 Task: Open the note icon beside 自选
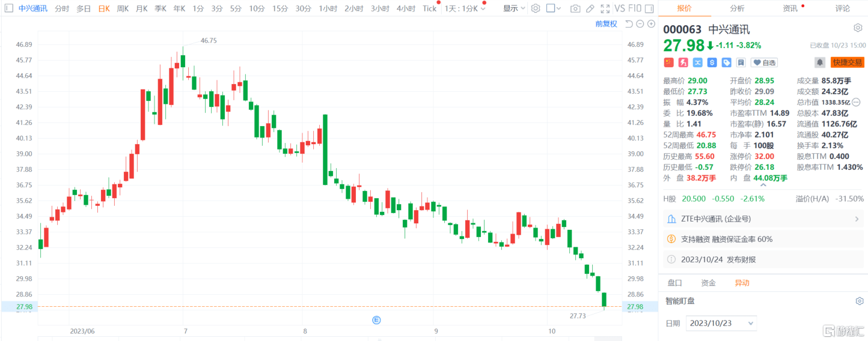coord(741,62)
